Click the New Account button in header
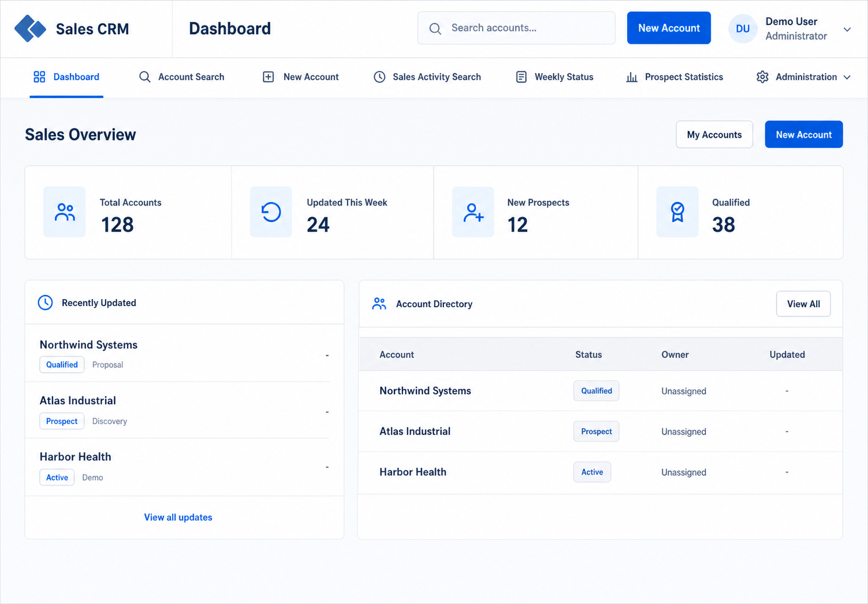 [x=669, y=28]
